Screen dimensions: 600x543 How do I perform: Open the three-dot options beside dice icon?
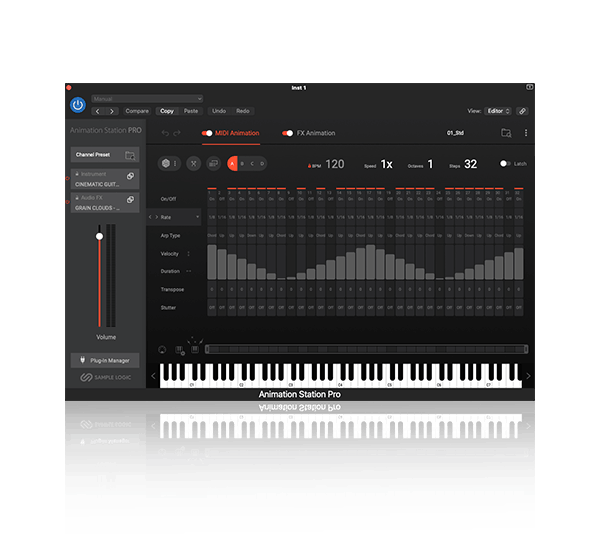pos(175,163)
